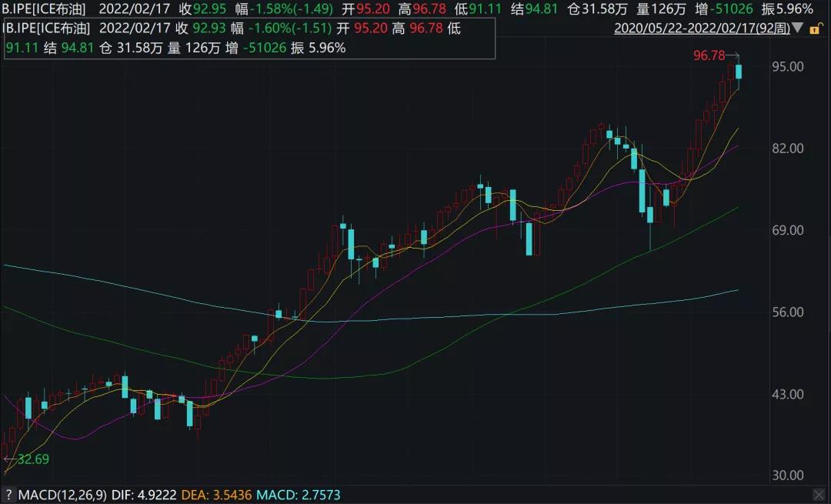Screen dimensions: 831x504
Task: Select the latest cyan candlestick near 95.00
Action: pos(739,72)
